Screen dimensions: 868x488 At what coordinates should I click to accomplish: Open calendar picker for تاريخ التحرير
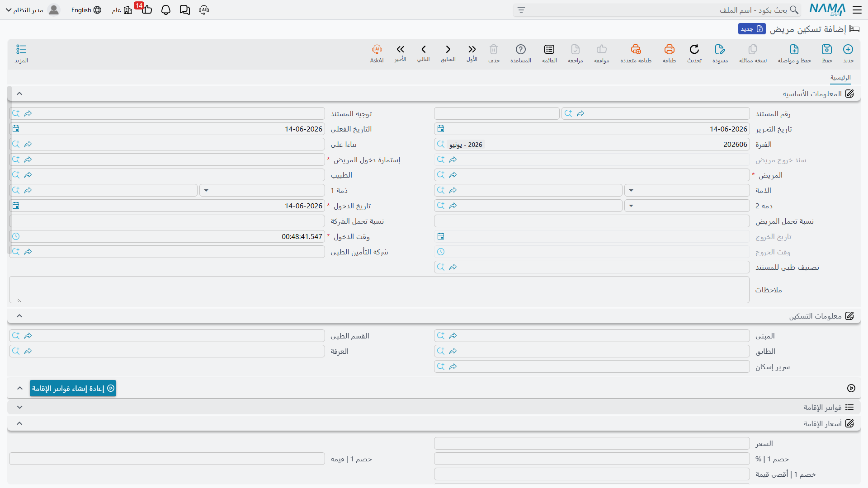coord(441,129)
